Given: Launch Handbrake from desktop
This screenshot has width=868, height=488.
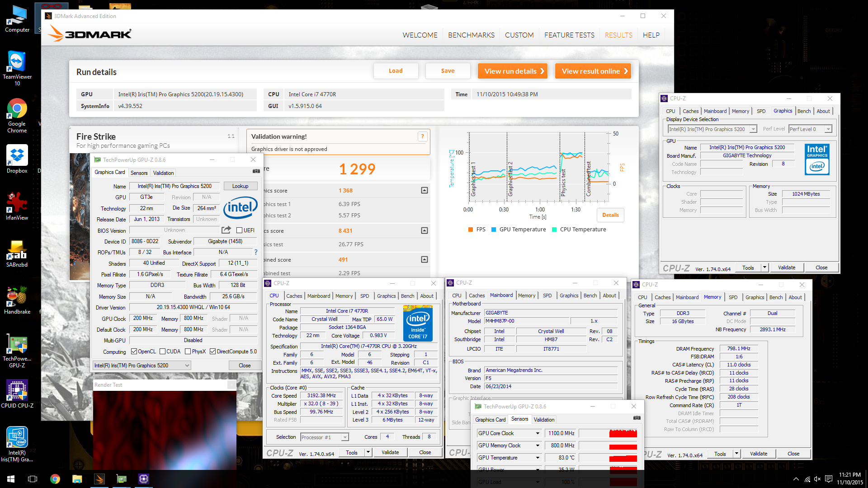Looking at the screenshot, I should click(x=17, y=300).
